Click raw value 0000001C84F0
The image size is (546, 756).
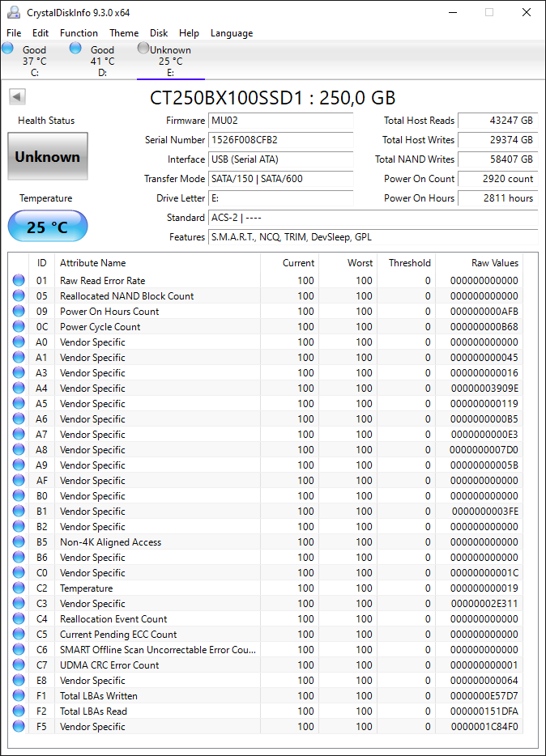click(484, 727)
